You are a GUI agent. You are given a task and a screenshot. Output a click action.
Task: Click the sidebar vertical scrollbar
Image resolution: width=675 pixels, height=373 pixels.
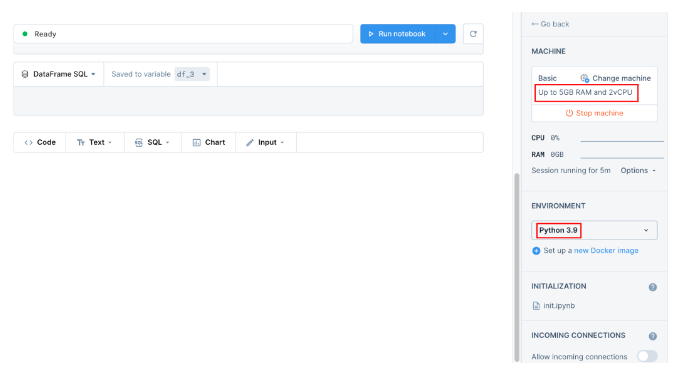(517, 267)
